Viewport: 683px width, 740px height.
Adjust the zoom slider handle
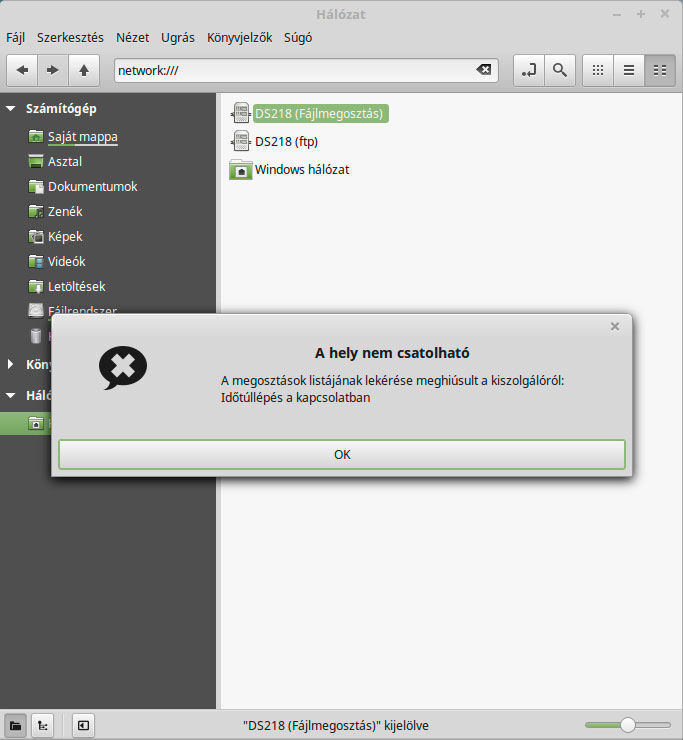pos(627,725)
